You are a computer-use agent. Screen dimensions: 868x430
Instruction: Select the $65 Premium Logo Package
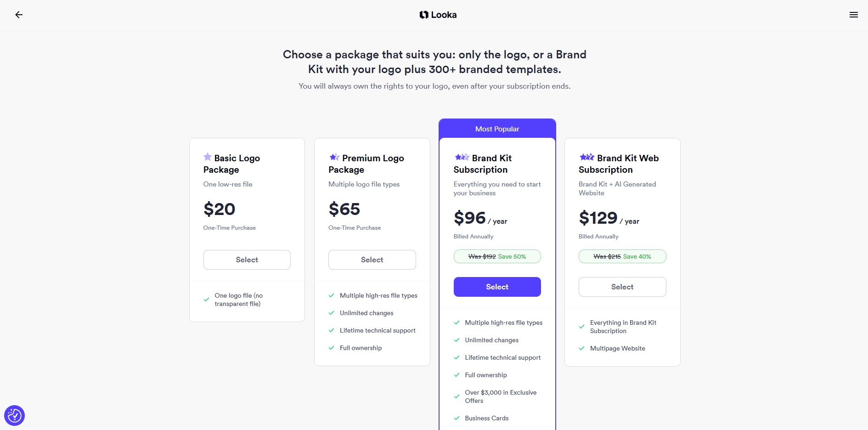(x=372, y=260)
